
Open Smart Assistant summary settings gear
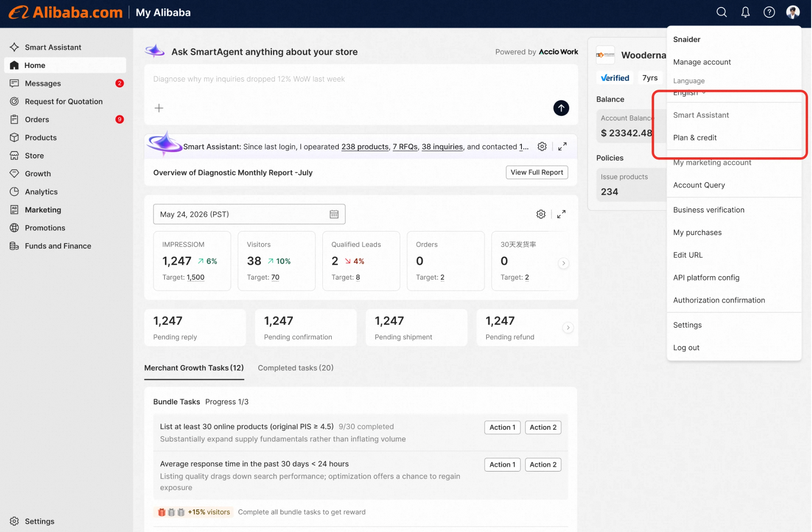[543, 147]
